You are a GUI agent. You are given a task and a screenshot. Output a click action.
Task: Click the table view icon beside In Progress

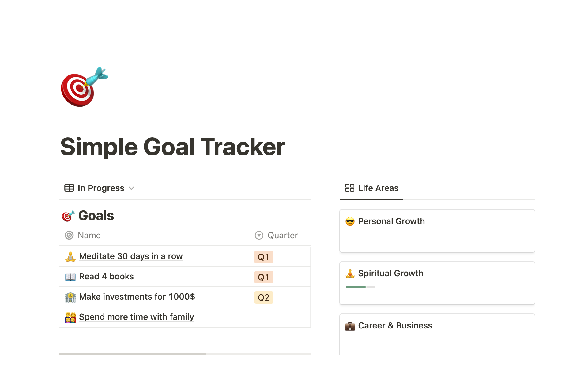[69, 188]
